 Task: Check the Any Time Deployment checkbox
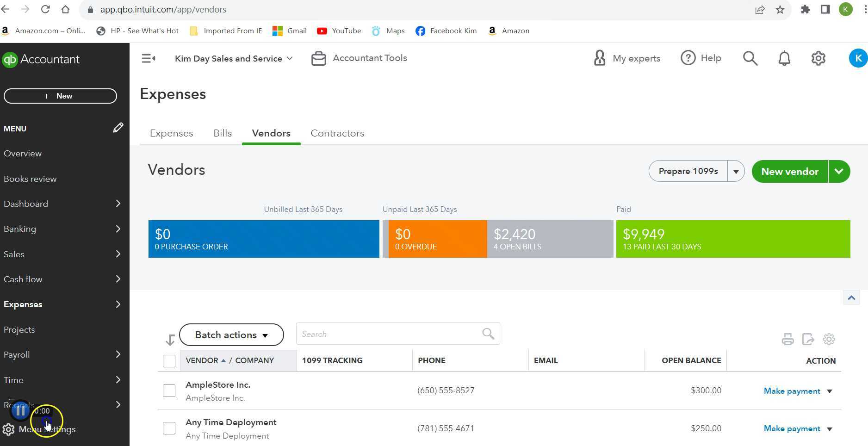pyautogui.click(x=169, y=428)
